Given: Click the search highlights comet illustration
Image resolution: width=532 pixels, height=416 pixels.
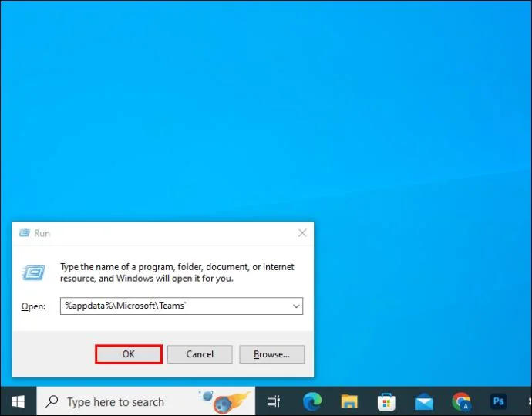Looking at the screenshot, I should [x=226, y=401].
